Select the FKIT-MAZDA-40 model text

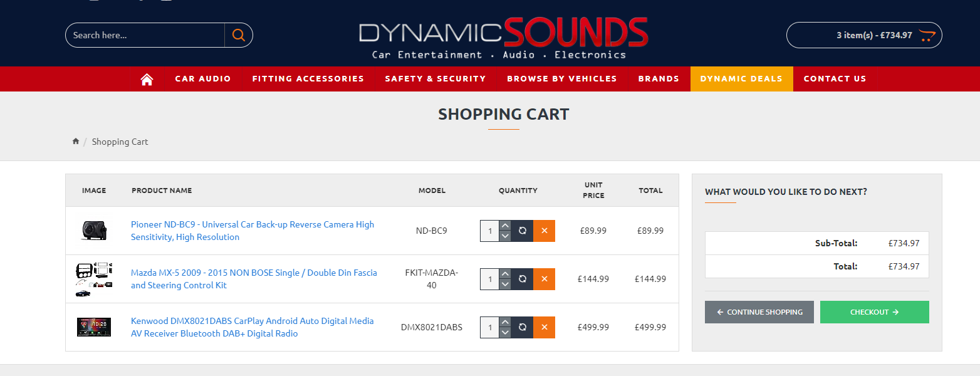coord(432,279)
